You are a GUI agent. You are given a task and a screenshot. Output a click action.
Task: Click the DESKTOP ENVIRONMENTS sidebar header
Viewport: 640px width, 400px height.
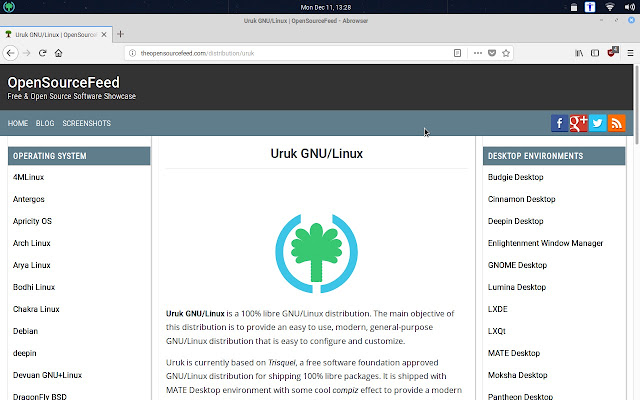pyautogui.click(x=554, y=156)
